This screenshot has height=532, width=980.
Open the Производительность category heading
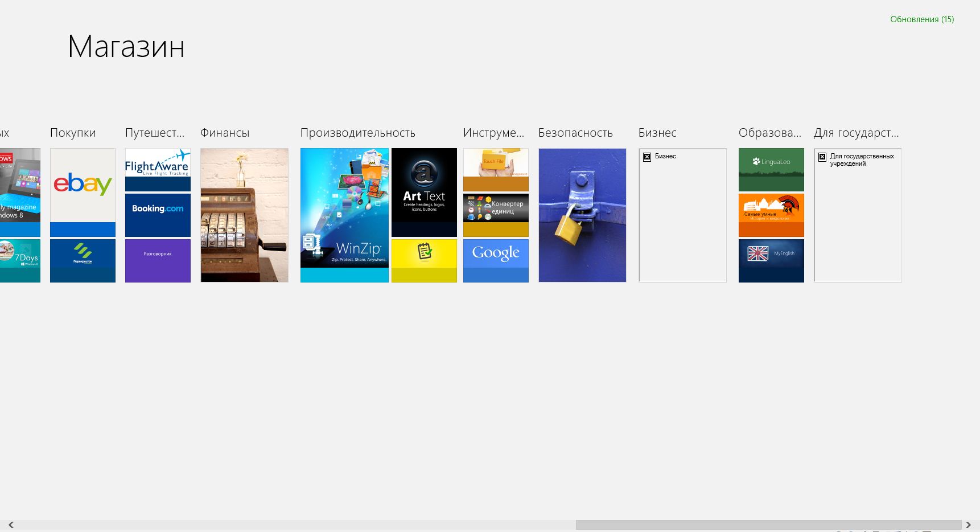click(x=358, y=133)
